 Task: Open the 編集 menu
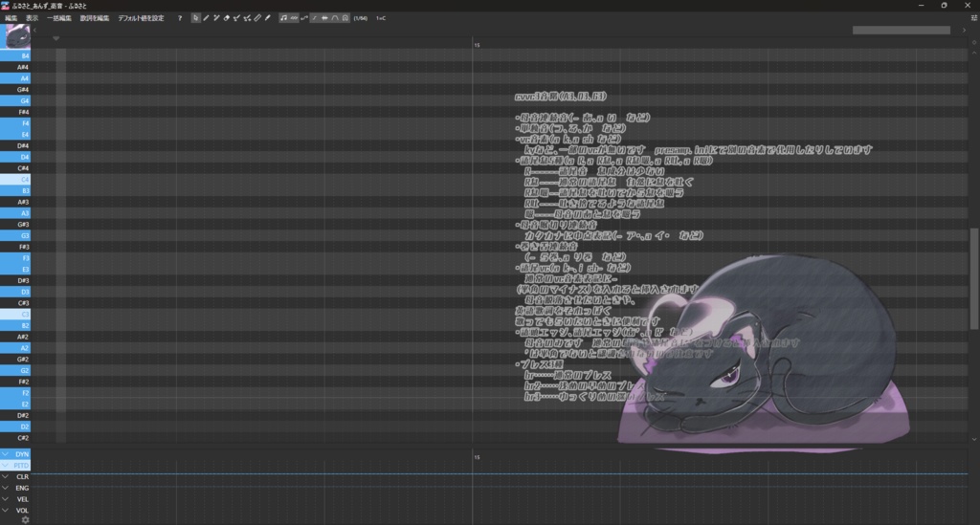pos(11,18)
